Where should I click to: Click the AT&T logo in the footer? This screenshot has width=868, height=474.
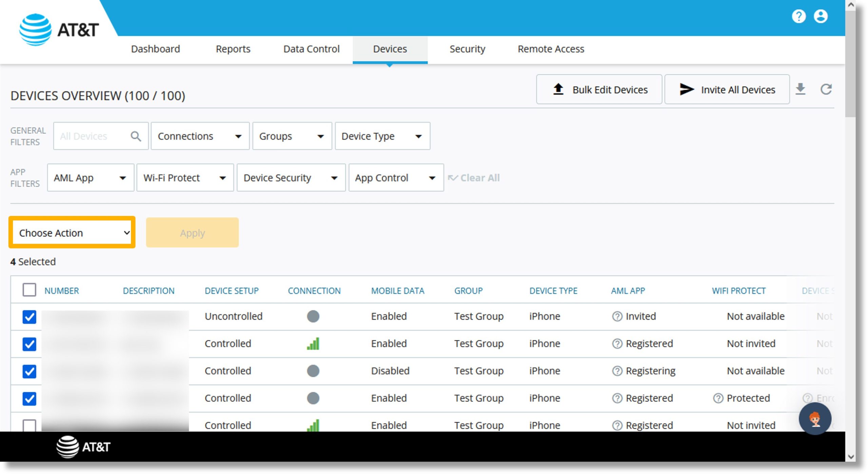[83, 447]
